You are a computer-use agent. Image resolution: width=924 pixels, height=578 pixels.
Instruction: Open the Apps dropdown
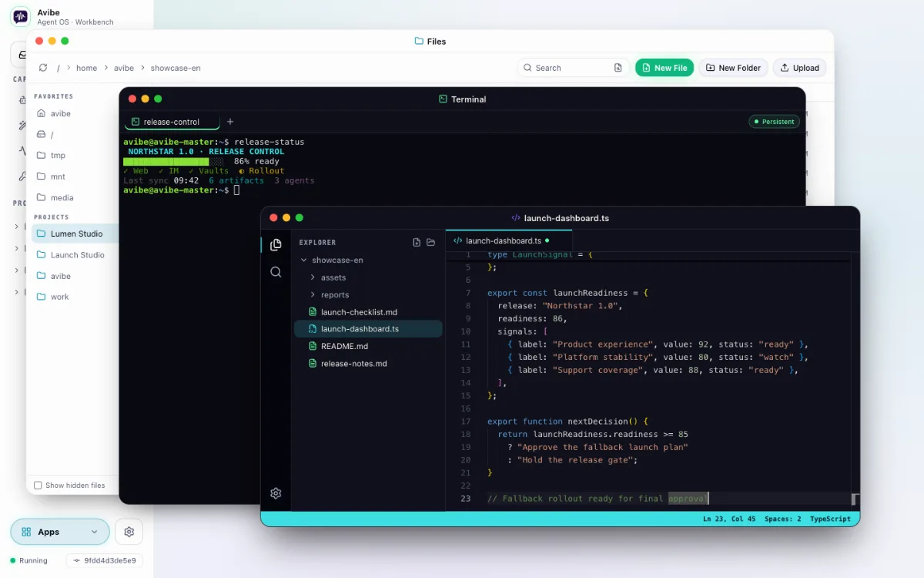tap(60, 532)
